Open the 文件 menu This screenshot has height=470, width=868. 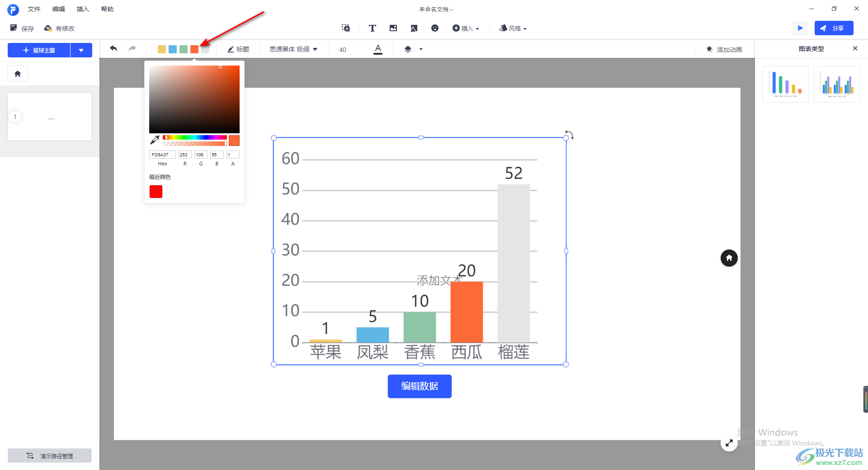click(34, 9)
